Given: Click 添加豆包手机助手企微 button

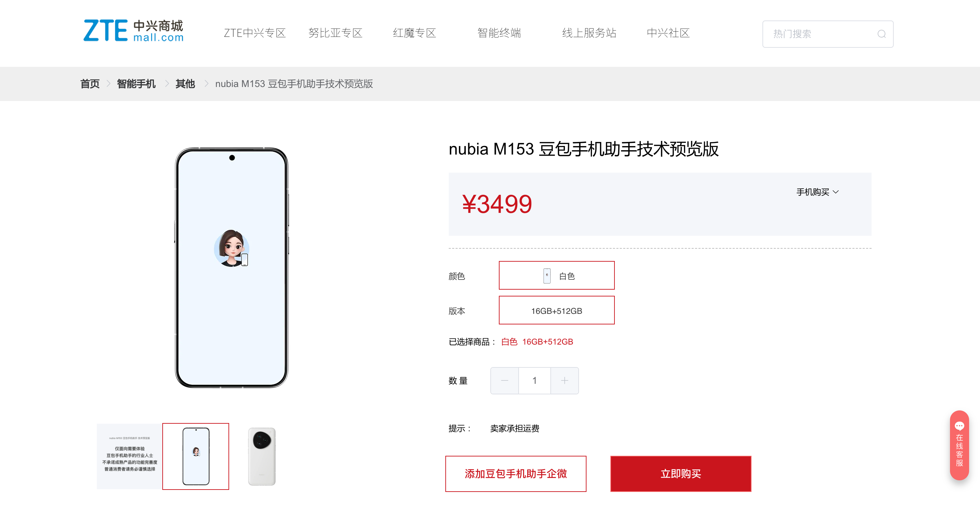Looking at the screenshot, I should coord(516,474).
